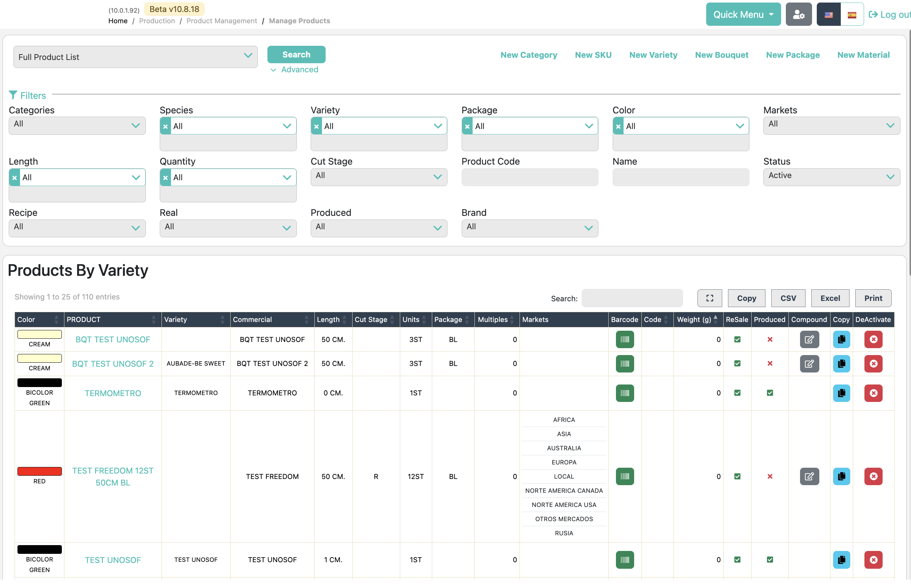Toggle Produced checkbox for TERMOMETRO

[769, 392]
